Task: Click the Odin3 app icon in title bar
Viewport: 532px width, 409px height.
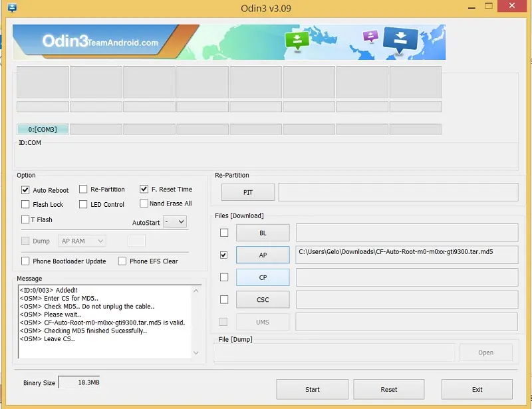Action: (12, 7)
